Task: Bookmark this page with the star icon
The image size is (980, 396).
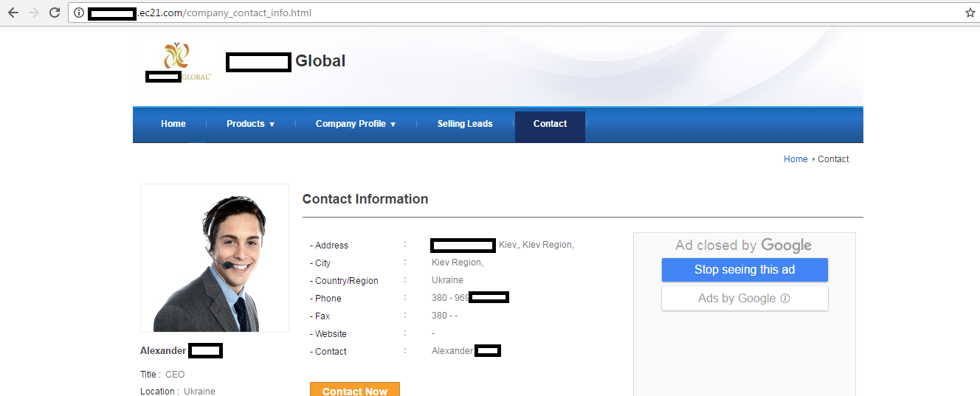Action: click(970, 13)
